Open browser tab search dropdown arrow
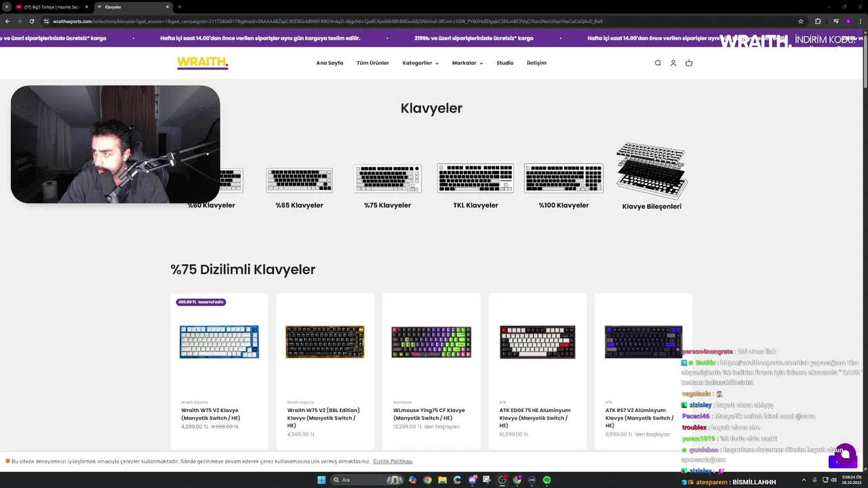Screen dimensions: 868x488 (x=6, y=7)
